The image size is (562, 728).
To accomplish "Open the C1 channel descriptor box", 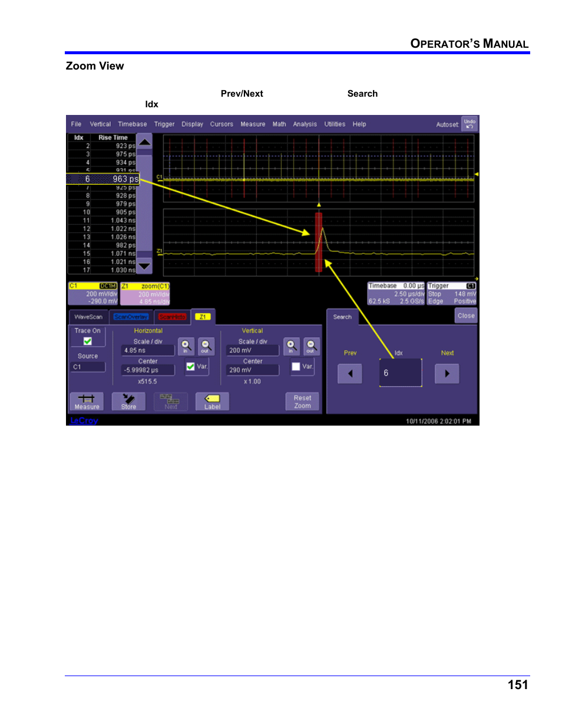I will point(93,293).
